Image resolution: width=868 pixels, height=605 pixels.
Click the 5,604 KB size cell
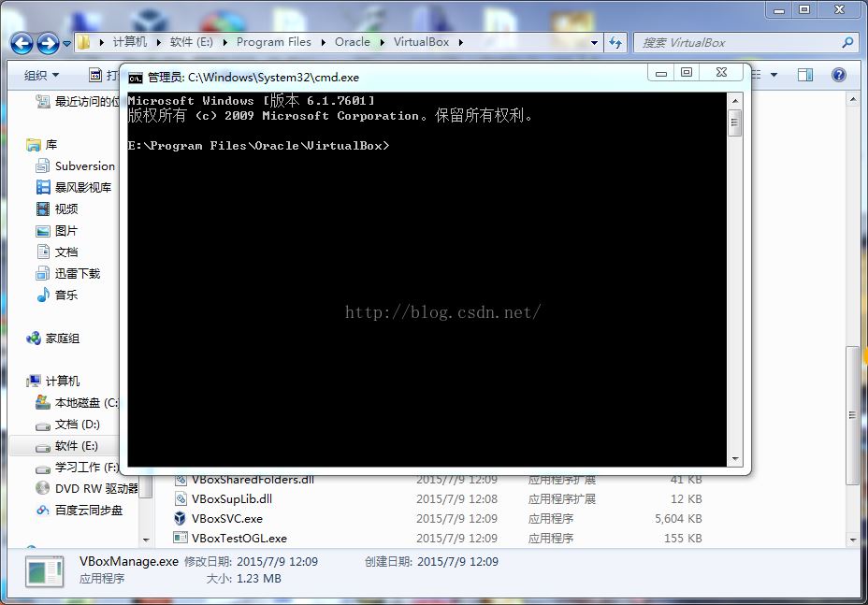click(678, 519)
